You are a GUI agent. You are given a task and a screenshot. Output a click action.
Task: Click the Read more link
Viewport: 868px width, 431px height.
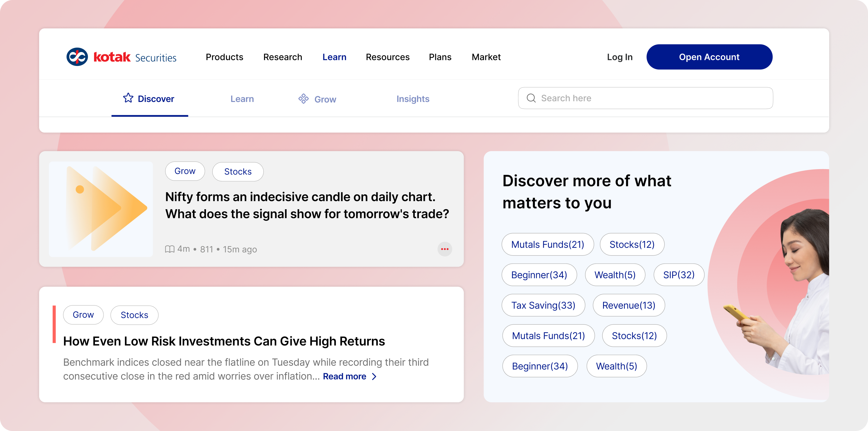pos(344,376)
